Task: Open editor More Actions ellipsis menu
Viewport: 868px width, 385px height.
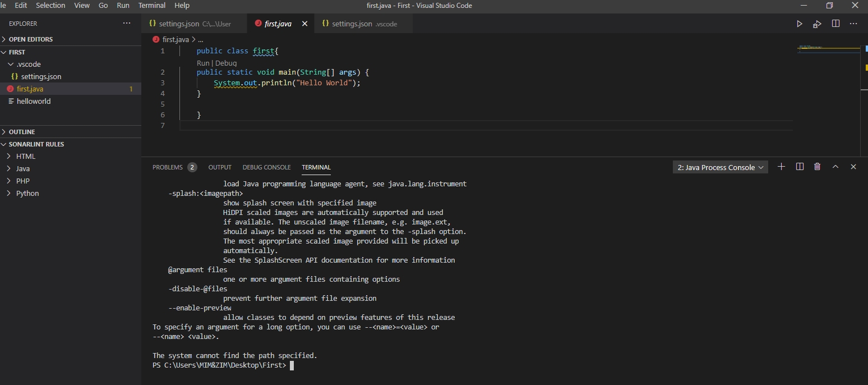Action: [x=853, y=24]
